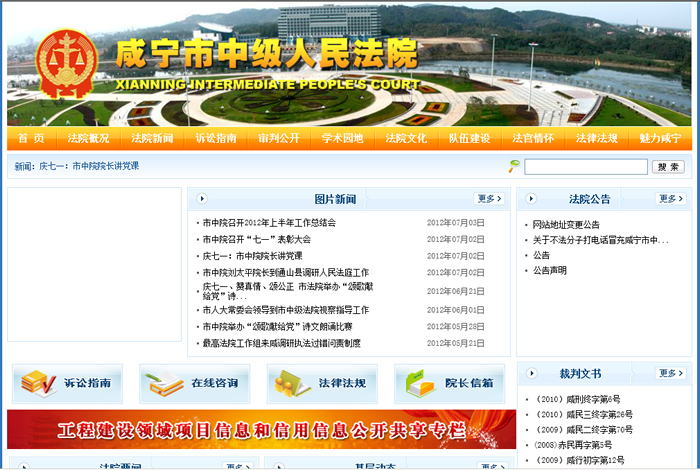Open 市中院刘太平院长到通山县调研 article
This screenshot has height=470, width=700.
click(x=286, y=272)
